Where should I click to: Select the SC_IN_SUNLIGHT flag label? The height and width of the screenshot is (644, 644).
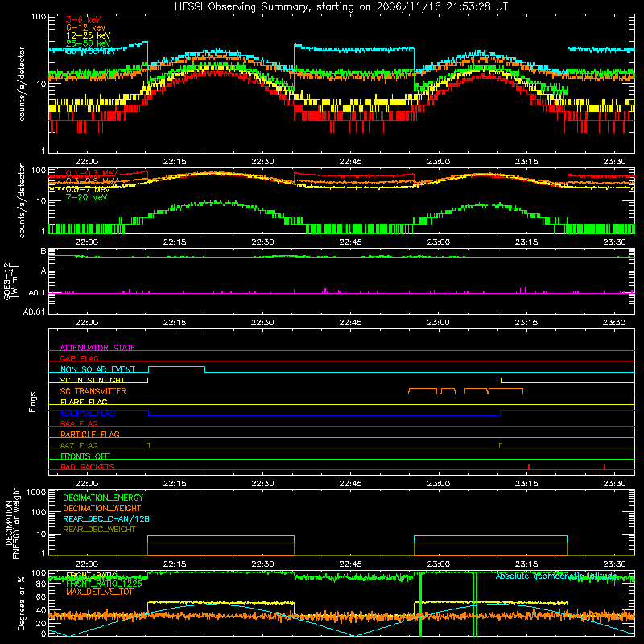tap(93, 380)
